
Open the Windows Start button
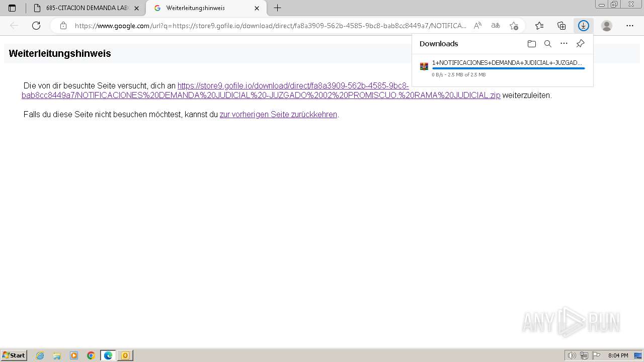click(14, 355)
